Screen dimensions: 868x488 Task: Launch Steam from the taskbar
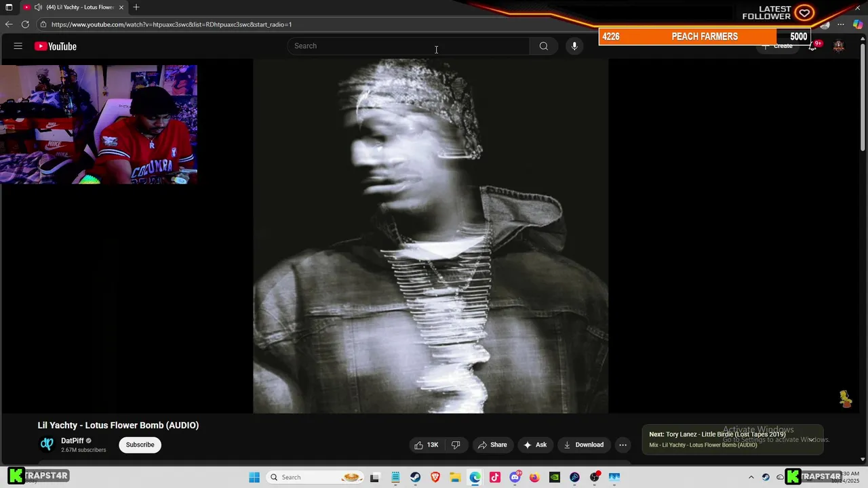tap(415, 477)
